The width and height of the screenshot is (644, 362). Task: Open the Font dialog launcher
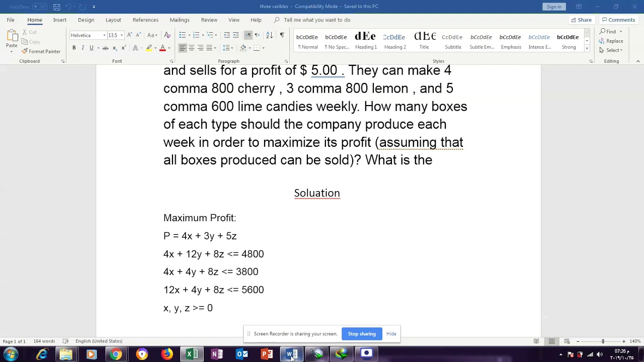172,61
